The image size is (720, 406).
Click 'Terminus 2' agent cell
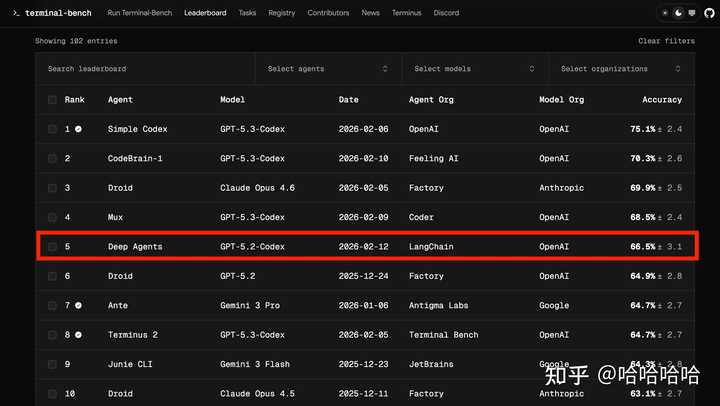tap(133, 335)
